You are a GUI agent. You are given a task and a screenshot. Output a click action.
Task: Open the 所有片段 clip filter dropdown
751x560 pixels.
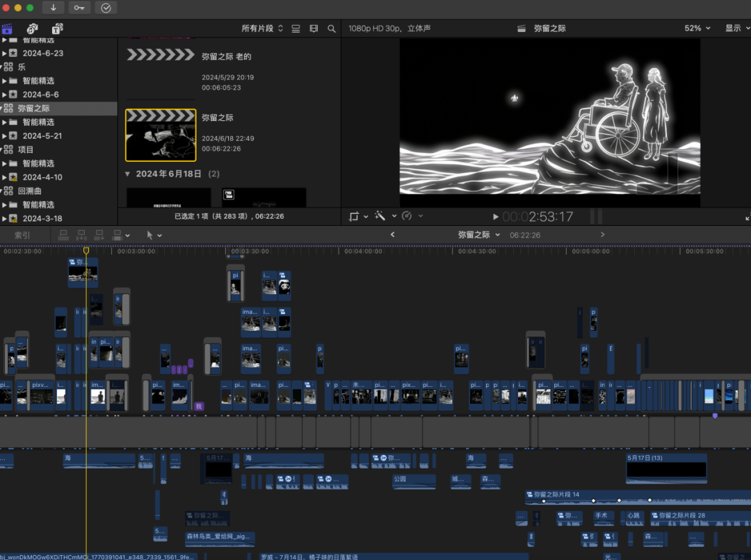[262, 28]
